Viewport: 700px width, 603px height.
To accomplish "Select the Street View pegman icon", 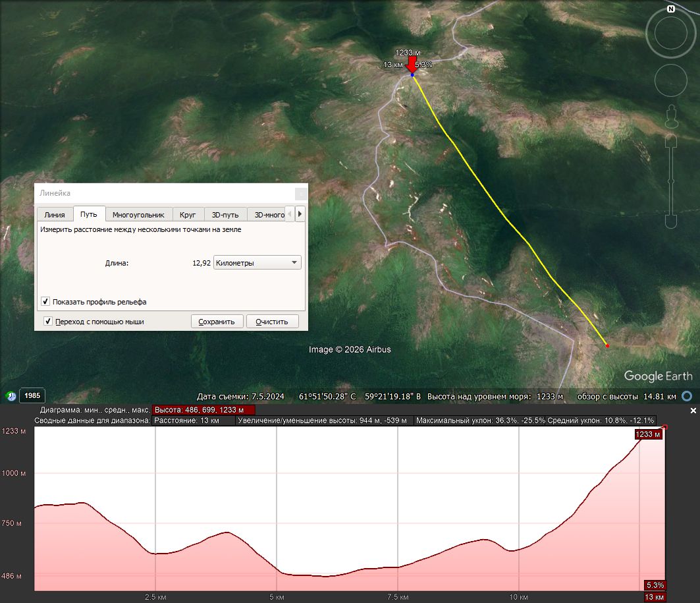I will [672, 117].
